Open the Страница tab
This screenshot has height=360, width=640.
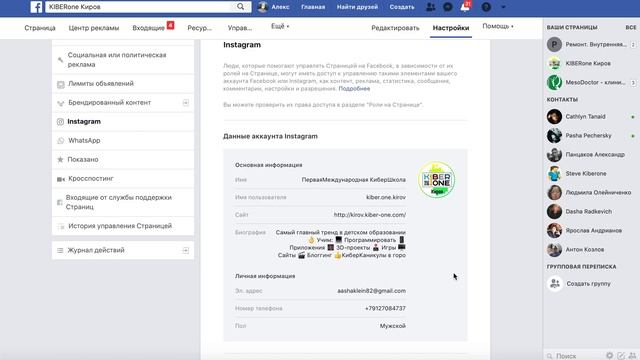40,28
